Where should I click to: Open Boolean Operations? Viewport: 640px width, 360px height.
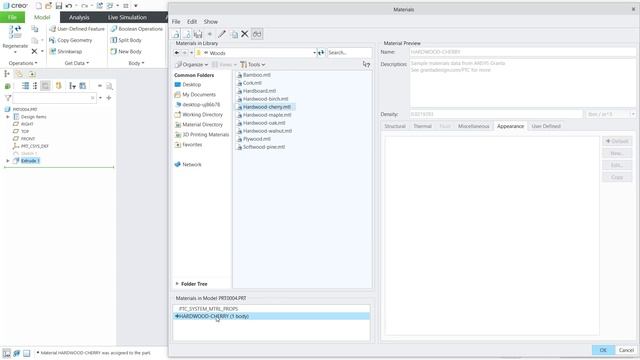click(137, 29)
